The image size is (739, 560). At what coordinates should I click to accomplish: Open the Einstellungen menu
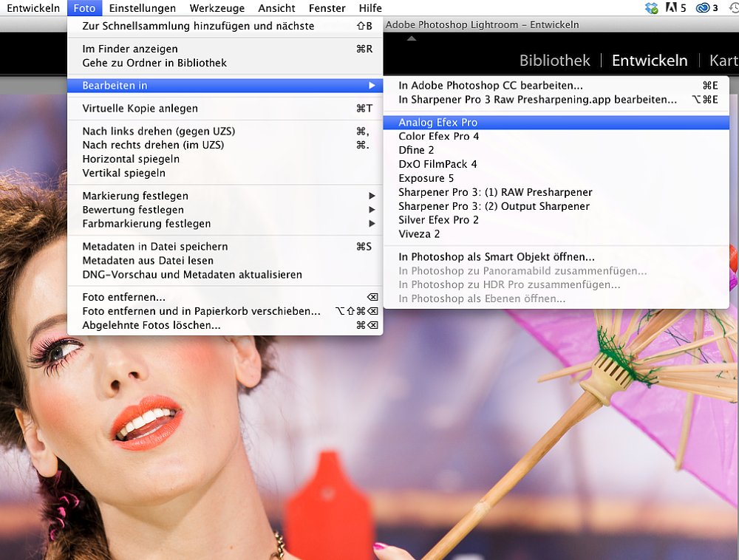pyautogui.click(x=143, y=8)
